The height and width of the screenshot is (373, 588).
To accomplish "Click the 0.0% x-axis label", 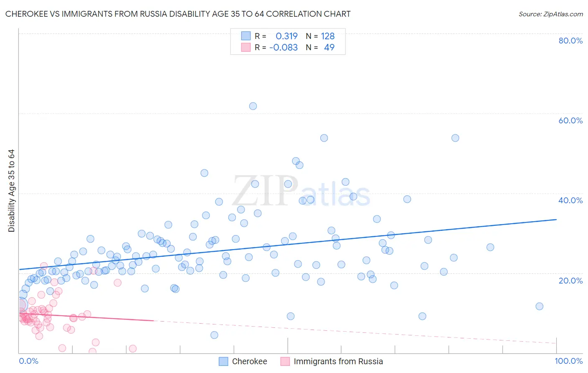I will click(x=28, y=361).
